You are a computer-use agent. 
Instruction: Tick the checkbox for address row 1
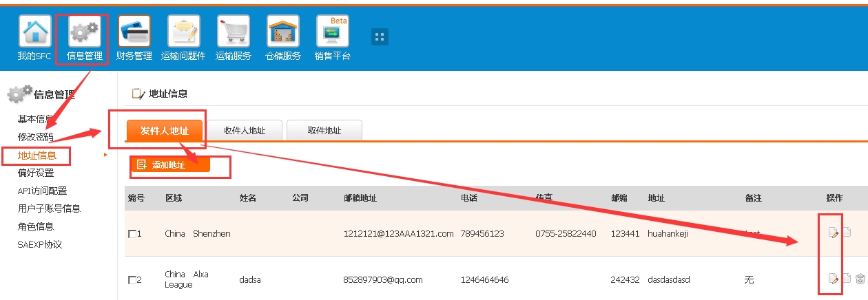(x=132, y=234)
